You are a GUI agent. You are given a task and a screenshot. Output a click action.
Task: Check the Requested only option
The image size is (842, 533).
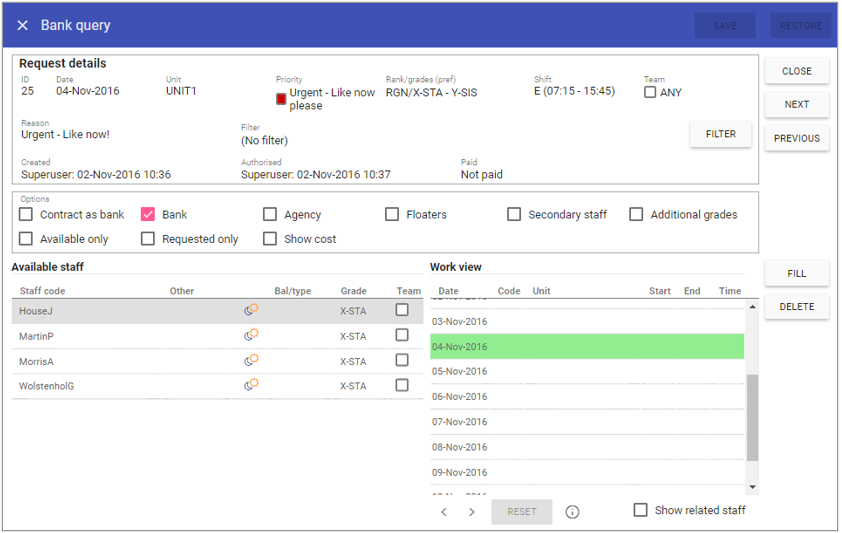148,239
